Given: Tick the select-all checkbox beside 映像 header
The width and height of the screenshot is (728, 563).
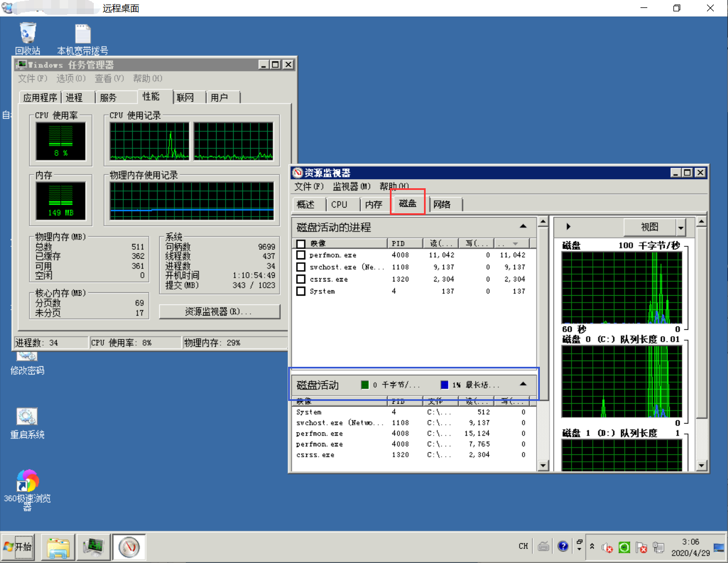Looking at the screenshot, I should click(301, 244).
